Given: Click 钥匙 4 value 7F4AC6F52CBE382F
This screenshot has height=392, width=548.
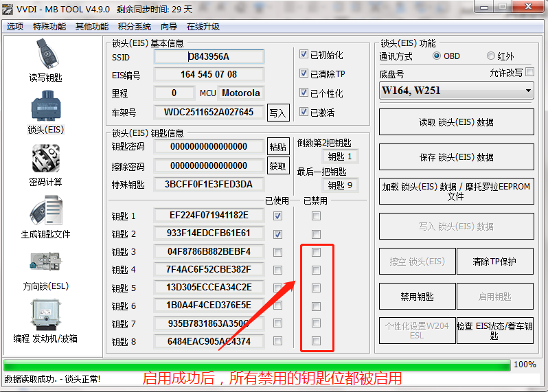Looking at the screenshot, I should pyautogui.click(x=209, y=269).
